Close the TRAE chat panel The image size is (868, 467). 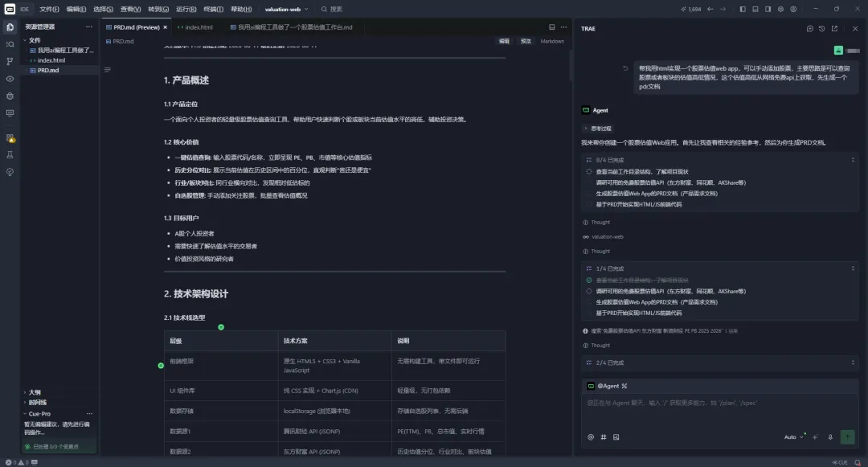pyautogui.click(x=855, y=29)
